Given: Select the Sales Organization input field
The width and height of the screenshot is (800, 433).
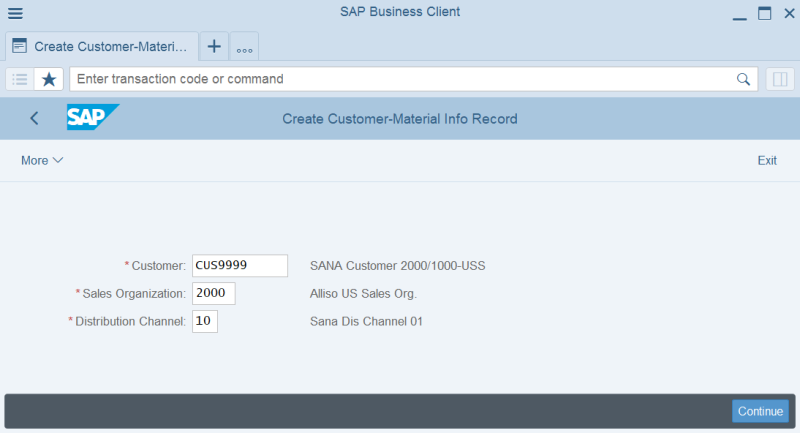Looking at the screenshot, I should coord(214,293).
